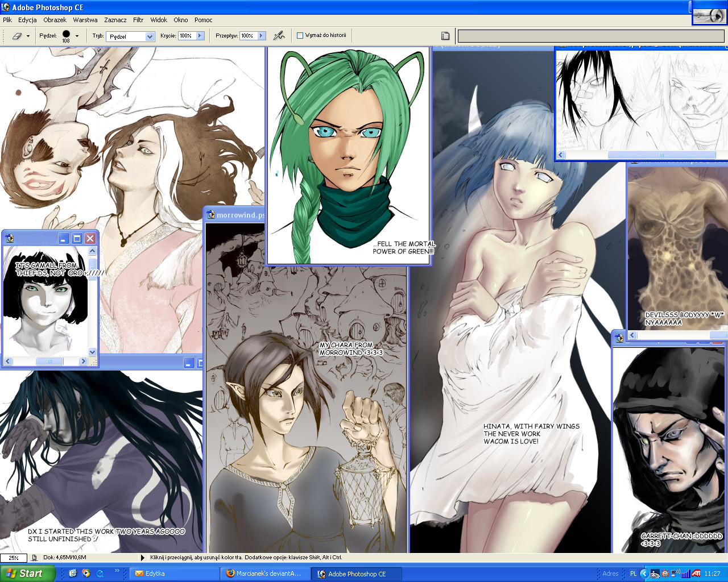Viewport: 728px width, 582px height.
Task: Open the Warstwa menu
Action: click(x=85, y=20)
